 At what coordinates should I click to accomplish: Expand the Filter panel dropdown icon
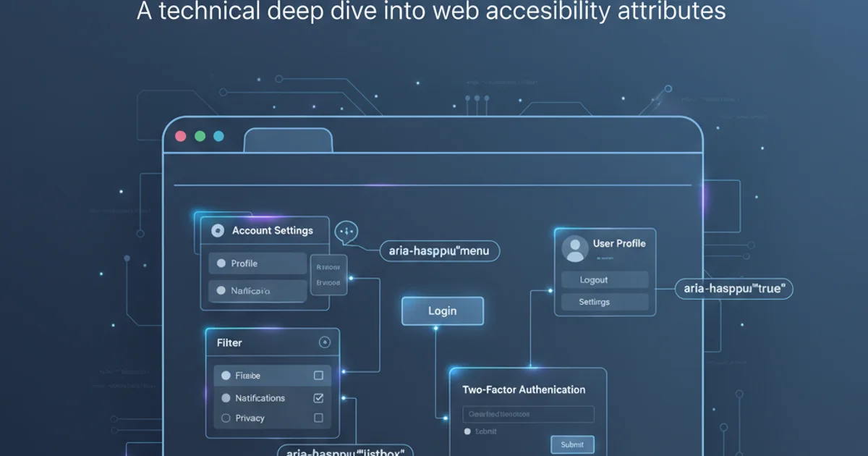pyautogui.click(x=324, y=342)
